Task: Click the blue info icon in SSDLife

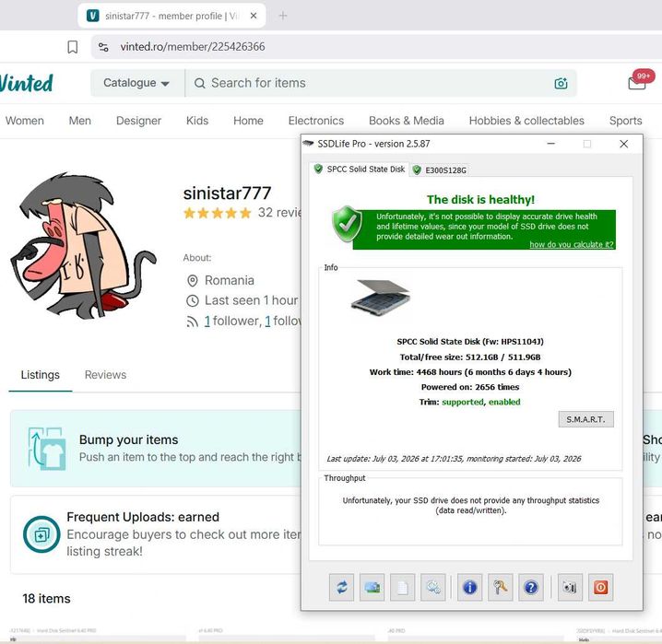Action: click(470, 587)
